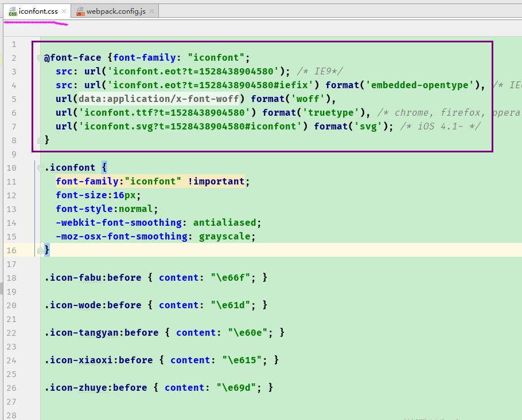This screenshot has width=522, height=420.
Task: Click the fold end marker on line 16
Action: click(x=40, y=250)
